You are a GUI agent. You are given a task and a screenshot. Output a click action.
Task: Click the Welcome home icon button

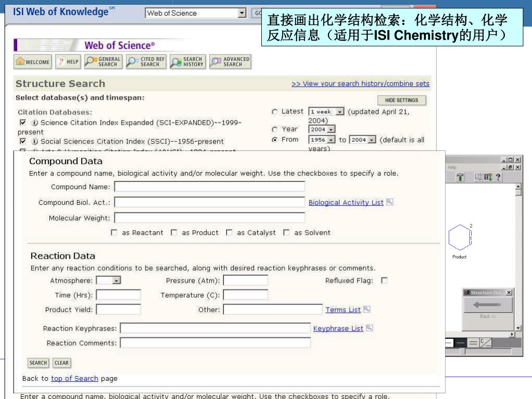33,62
